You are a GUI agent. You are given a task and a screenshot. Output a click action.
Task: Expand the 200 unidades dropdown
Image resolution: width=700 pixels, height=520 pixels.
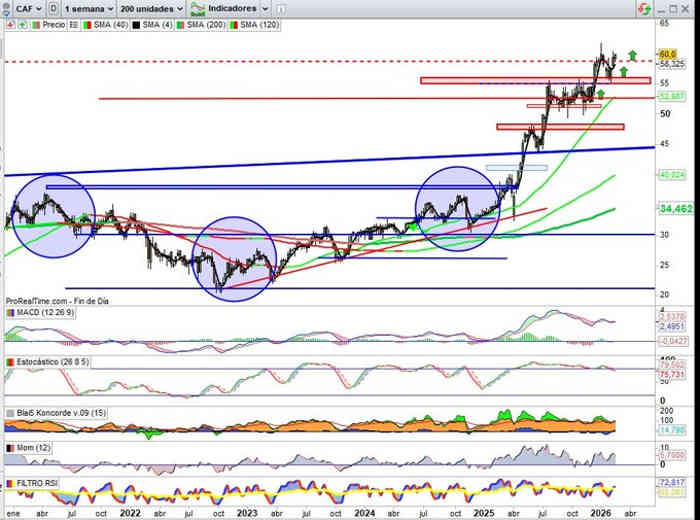point(153,7)
